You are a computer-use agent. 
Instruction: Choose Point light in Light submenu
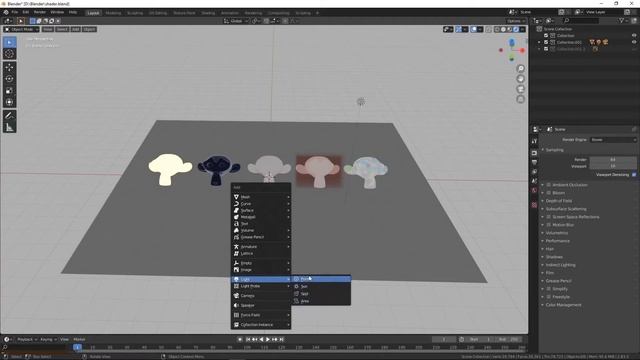tap(321, 279)
